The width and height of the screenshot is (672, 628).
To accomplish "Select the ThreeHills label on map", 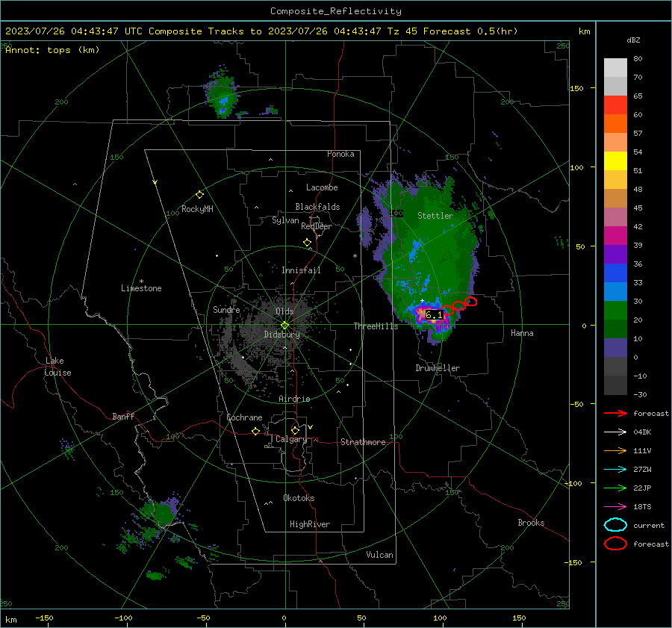I will (376, 326).
